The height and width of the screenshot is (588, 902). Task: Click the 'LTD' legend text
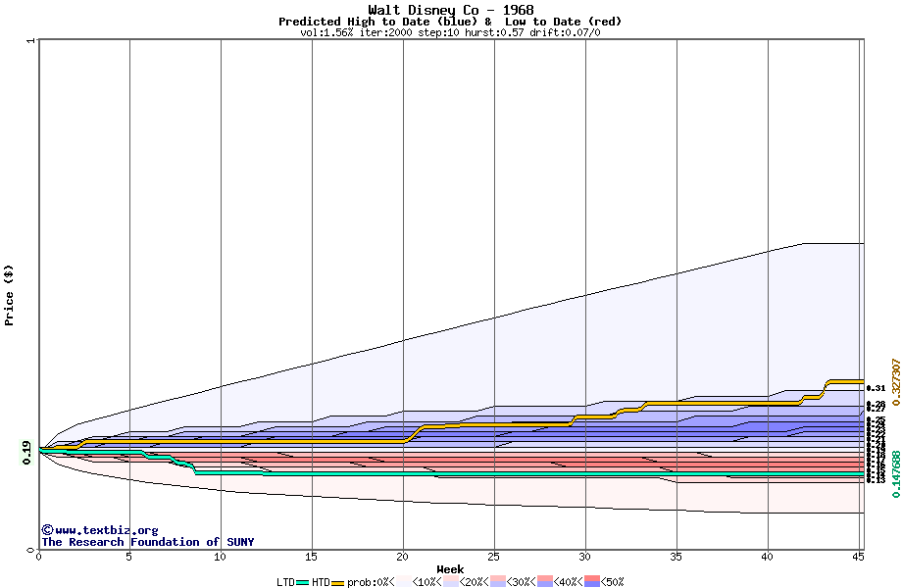click(x=286, y=582)
